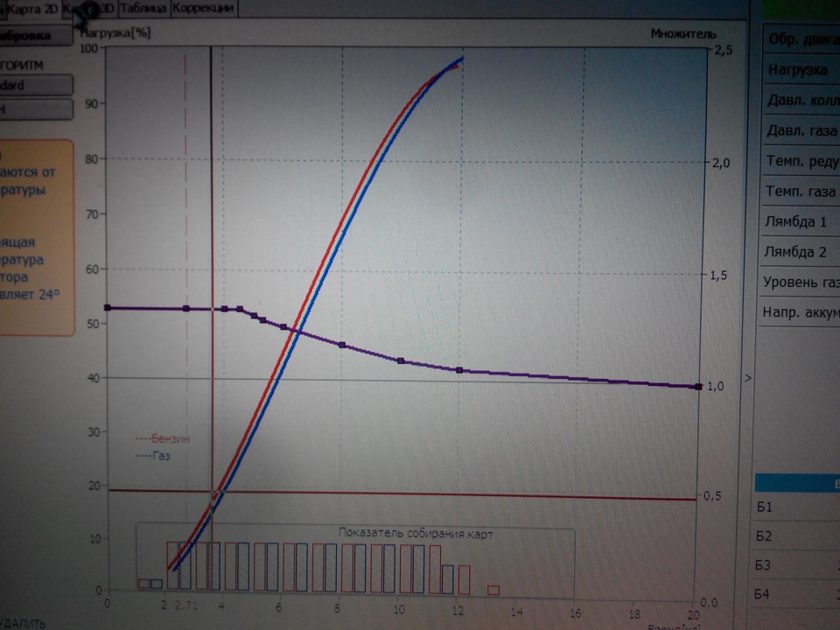Select the Темп. газа parameter row
The width and height of the screenshot is (840, 630).
[801, 192]
